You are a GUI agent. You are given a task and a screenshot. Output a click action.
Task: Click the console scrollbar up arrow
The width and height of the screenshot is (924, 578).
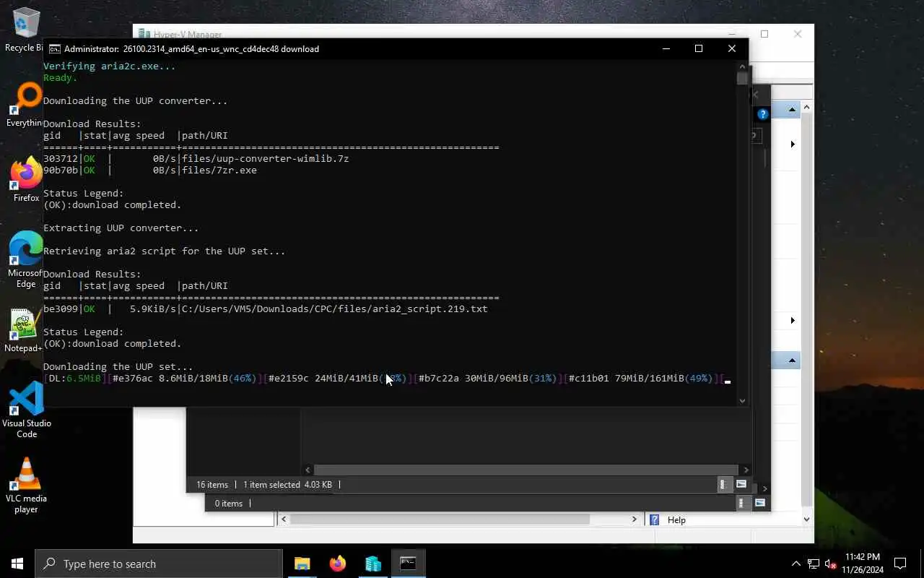pyautogui.click(x=742, y=66)
